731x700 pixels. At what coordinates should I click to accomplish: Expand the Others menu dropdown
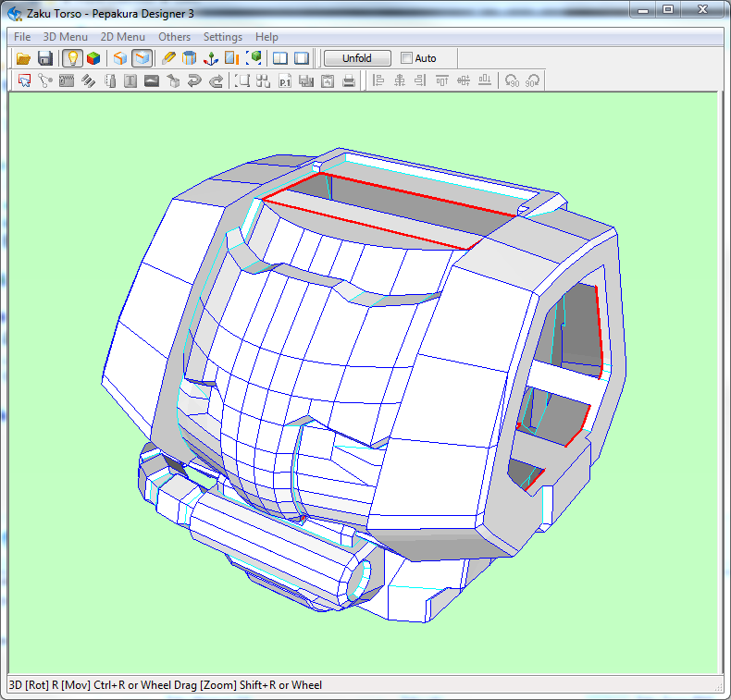pos(174,37)
